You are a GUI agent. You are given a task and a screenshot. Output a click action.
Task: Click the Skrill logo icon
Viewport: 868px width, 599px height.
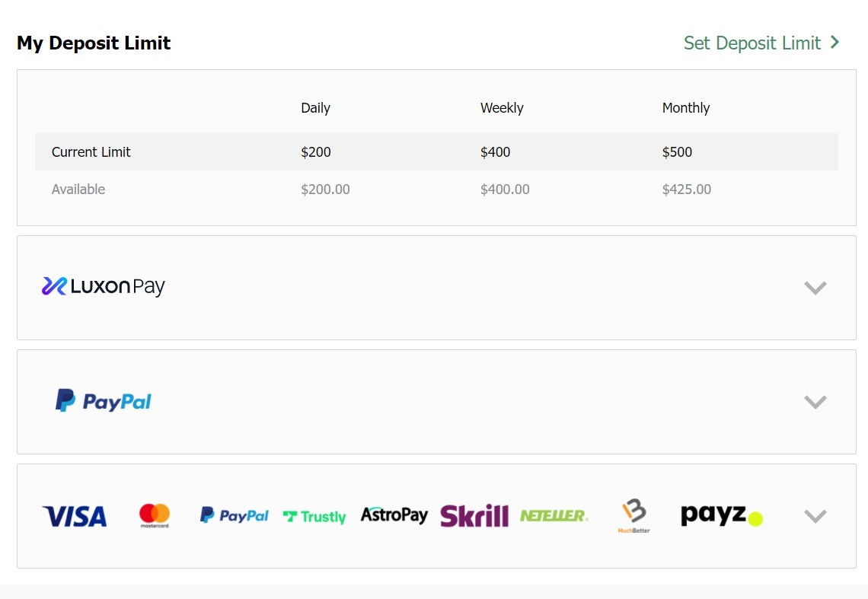(474, 516)
